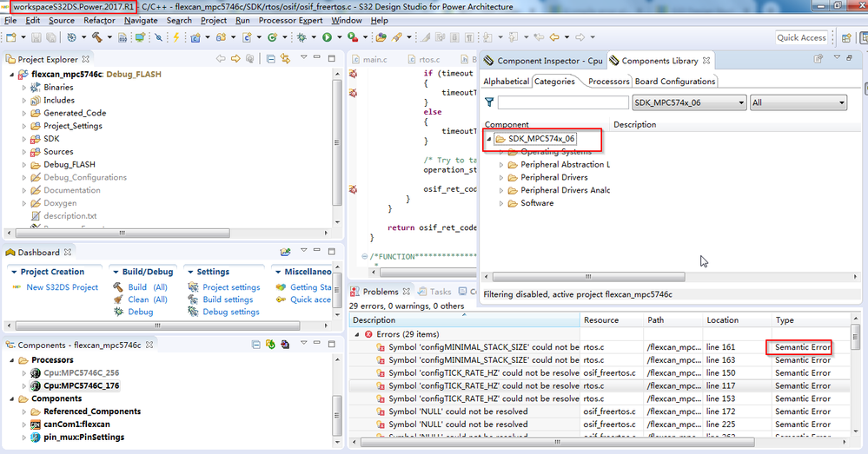Image resolution: width=868 pixels, height=454 pixels.
Task: Open the SDK_MPC574x_06 dropdown
Action: pyautogui.click(x=690, y=102)
